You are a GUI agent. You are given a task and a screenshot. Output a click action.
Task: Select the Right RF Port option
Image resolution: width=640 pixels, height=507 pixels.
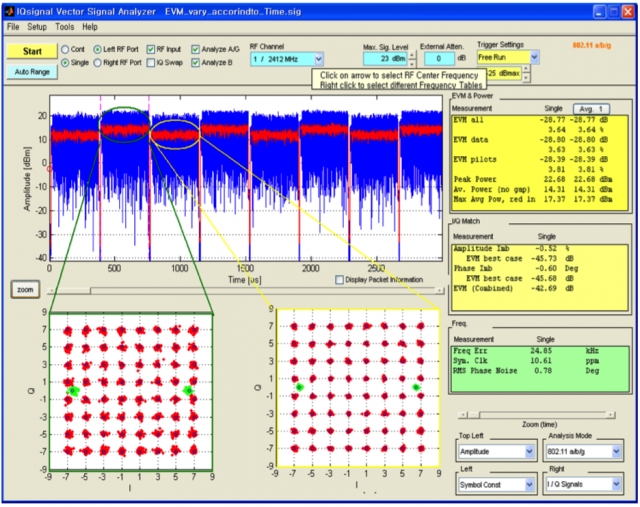(97, 62)
